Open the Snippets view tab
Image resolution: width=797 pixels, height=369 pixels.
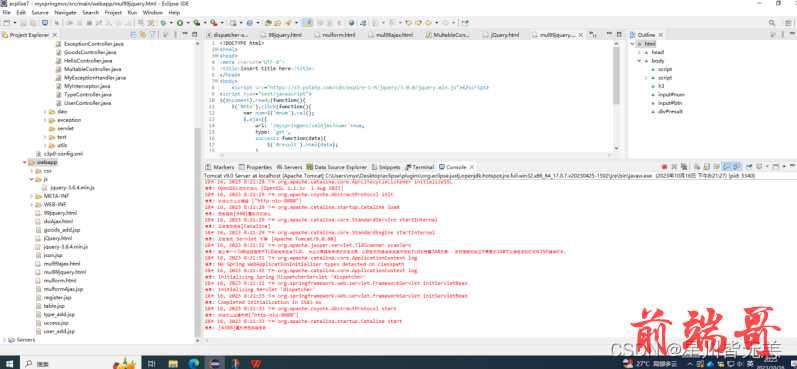click(386, 167)
